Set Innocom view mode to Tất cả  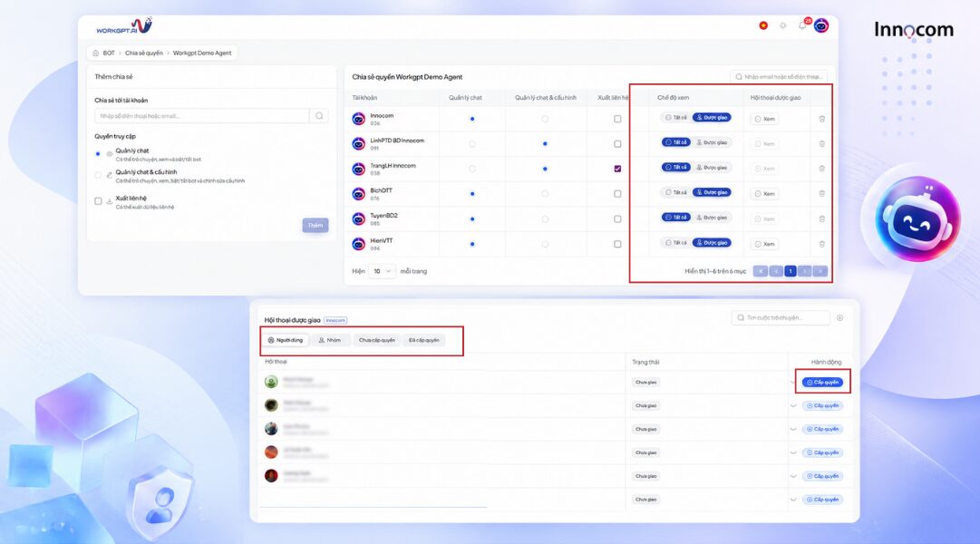(676, 118)
